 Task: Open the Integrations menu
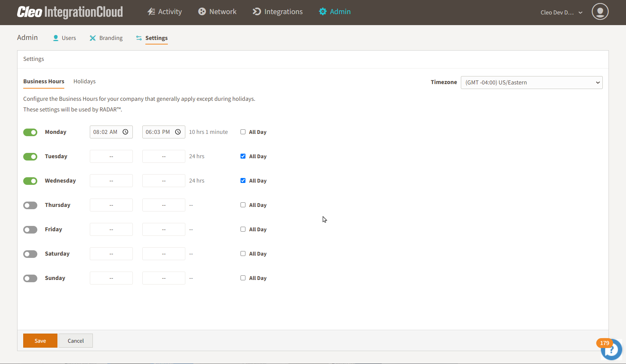click(278, 12)
